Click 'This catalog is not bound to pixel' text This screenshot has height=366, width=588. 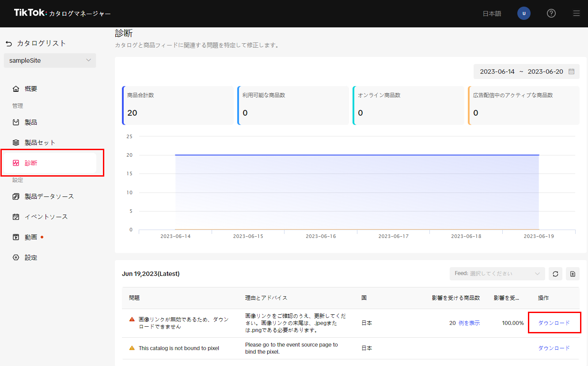point(179,348)
